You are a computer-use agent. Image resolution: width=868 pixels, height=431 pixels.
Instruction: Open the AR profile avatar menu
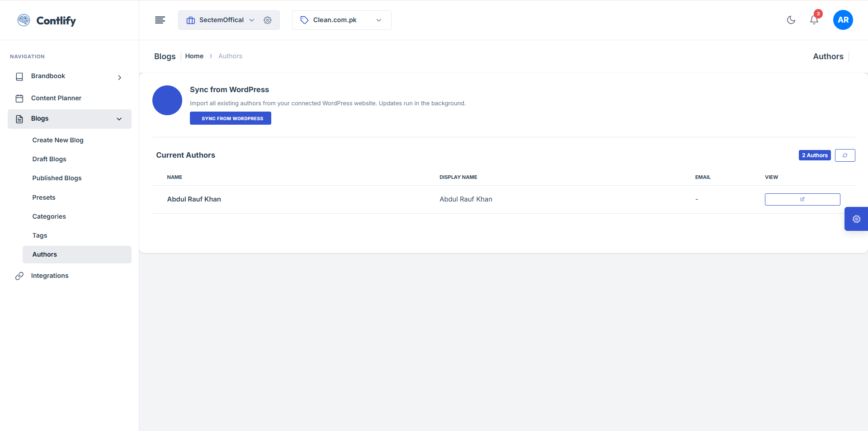click(843, 20)
